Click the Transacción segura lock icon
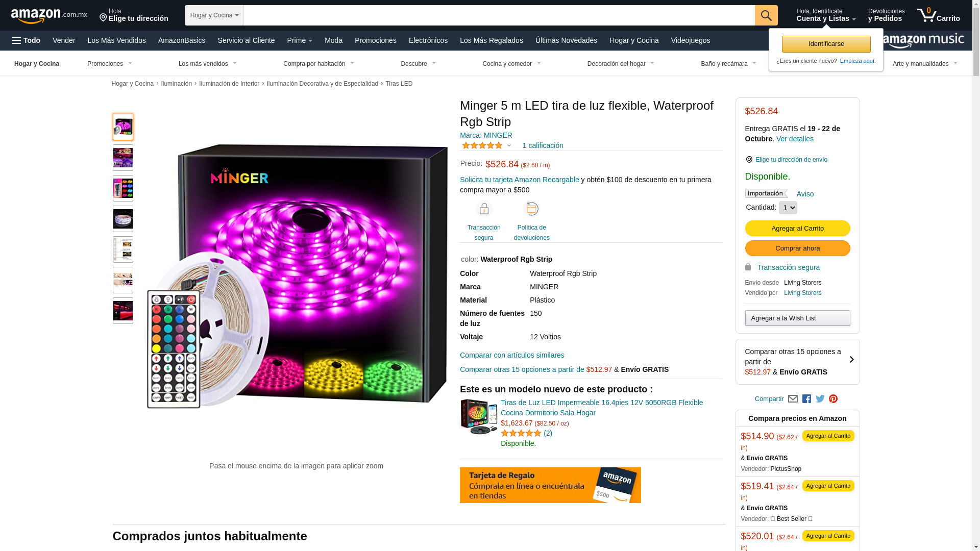980x551 pixels. point(484,209)
